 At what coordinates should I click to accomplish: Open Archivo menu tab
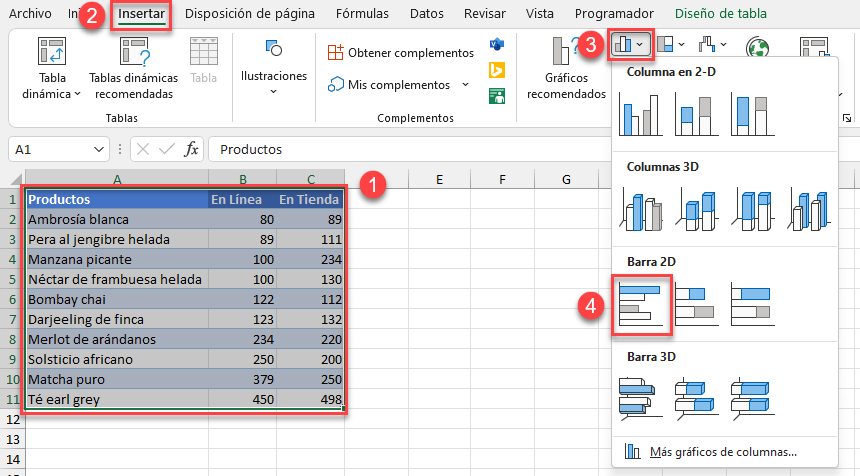tap(30, 13)
